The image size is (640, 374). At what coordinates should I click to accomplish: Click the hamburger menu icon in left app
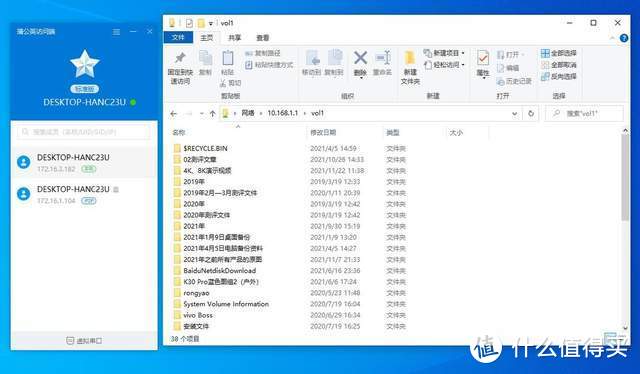coord(117,31)
